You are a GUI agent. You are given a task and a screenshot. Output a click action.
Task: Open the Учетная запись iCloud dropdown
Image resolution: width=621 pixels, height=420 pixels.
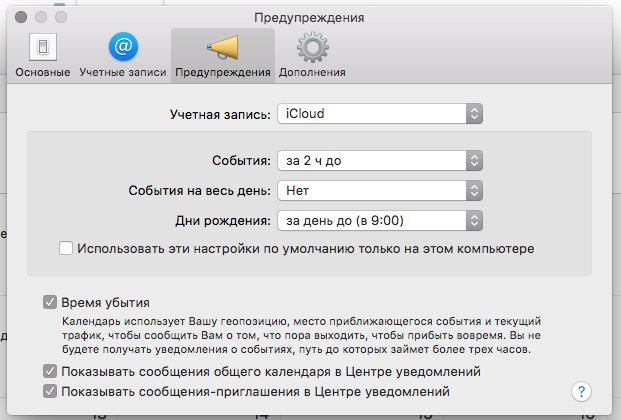[380, 114]
